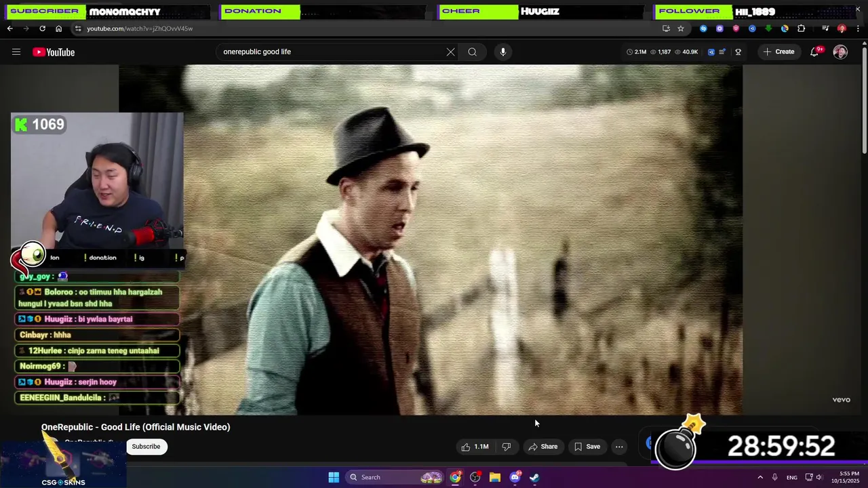Image resolution: width=868 pixels, height=488 pixels.
Task: Run search with magnifier button
Action: tap(472, 52)
